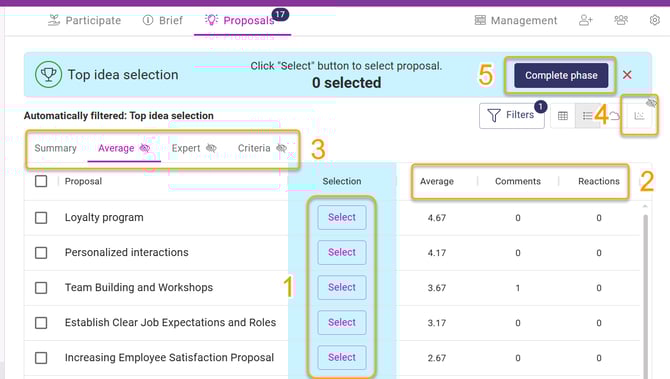Toggle visibility eye next to Criteria tab

(281, 148)
